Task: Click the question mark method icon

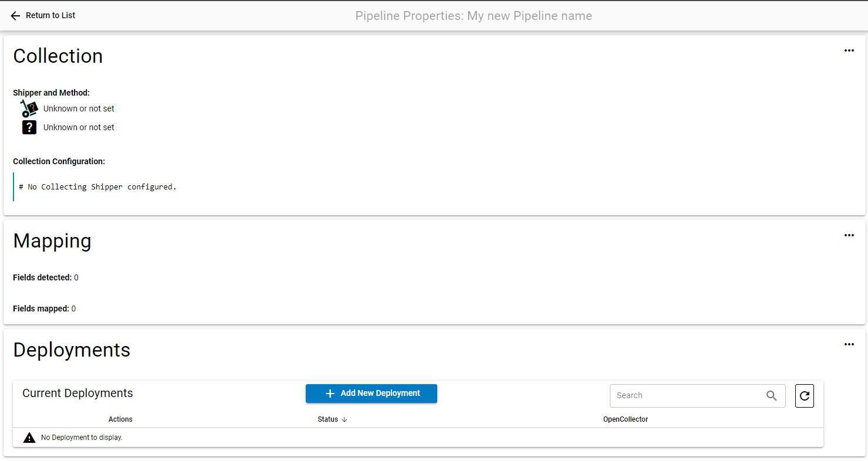Action: pyautogui.click(x=29, y=127)
